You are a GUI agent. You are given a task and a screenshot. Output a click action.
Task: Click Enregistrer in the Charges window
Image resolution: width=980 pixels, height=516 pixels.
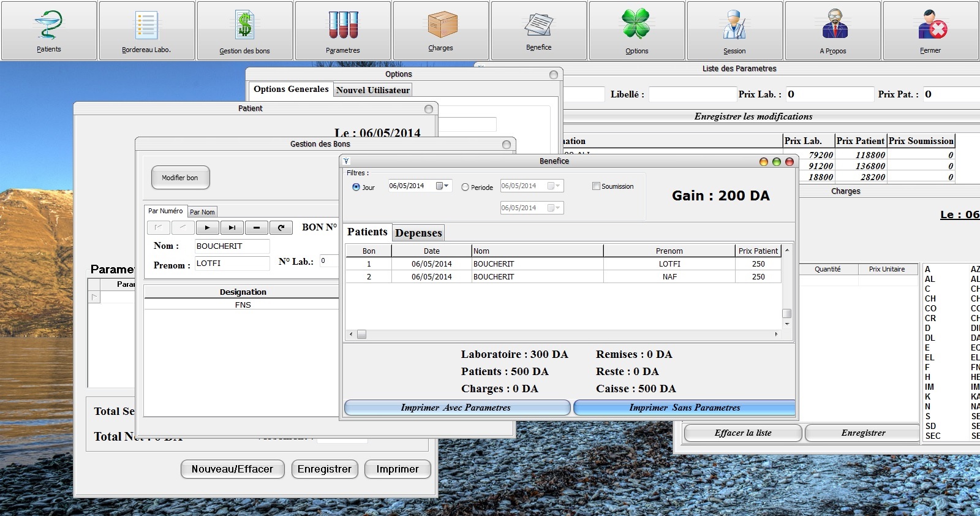(x=863, y=433)
